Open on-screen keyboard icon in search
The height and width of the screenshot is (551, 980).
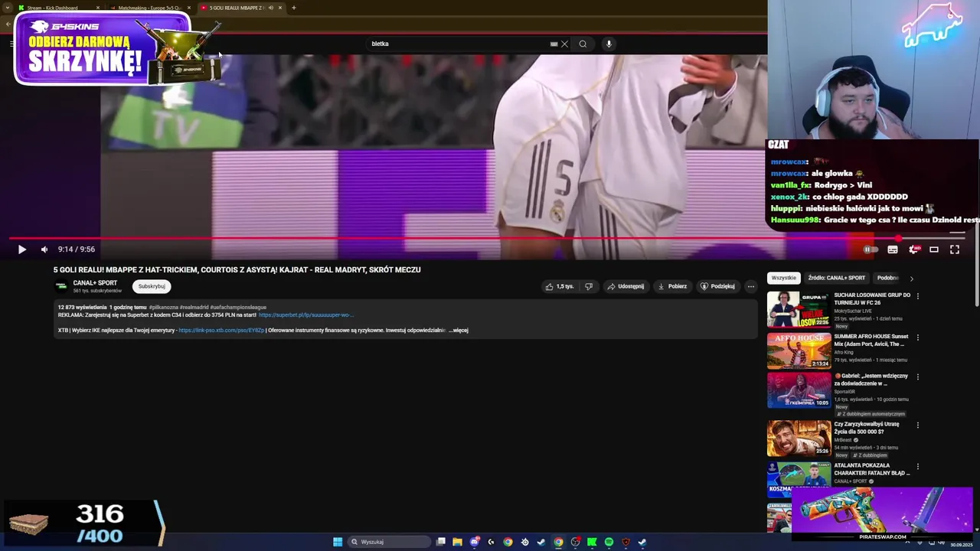(554, 44)
